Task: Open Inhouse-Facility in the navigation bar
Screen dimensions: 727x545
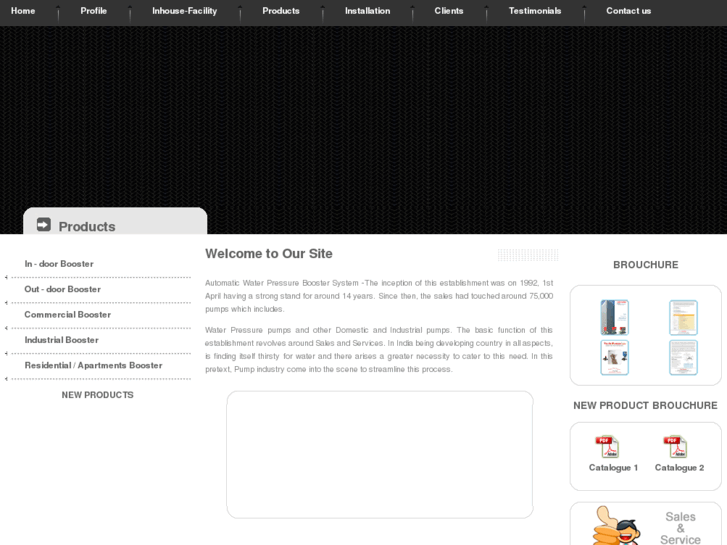Action: 184,11
